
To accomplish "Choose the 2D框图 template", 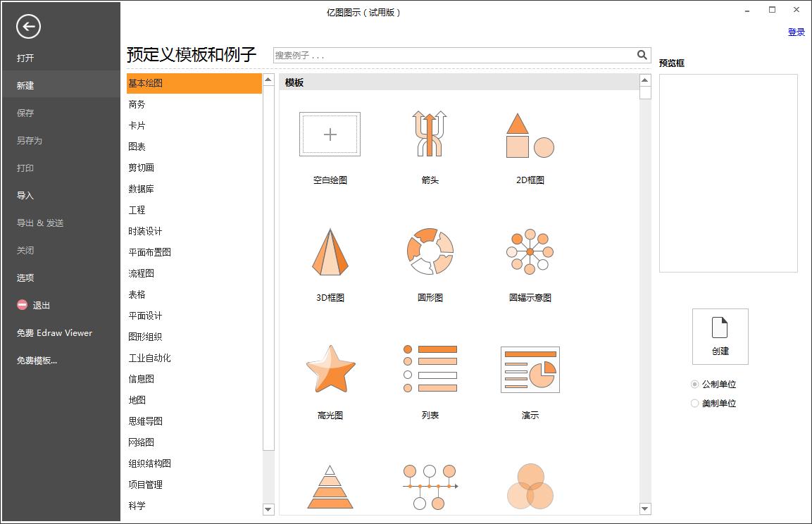I will point(529,134).
